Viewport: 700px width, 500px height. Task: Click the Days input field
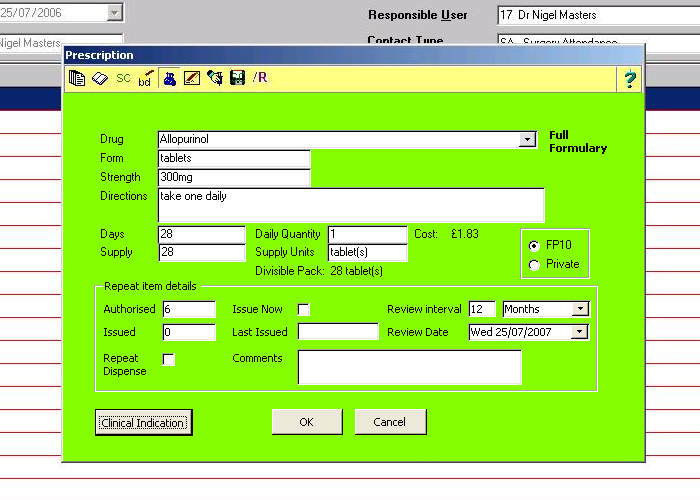(202, 234)
